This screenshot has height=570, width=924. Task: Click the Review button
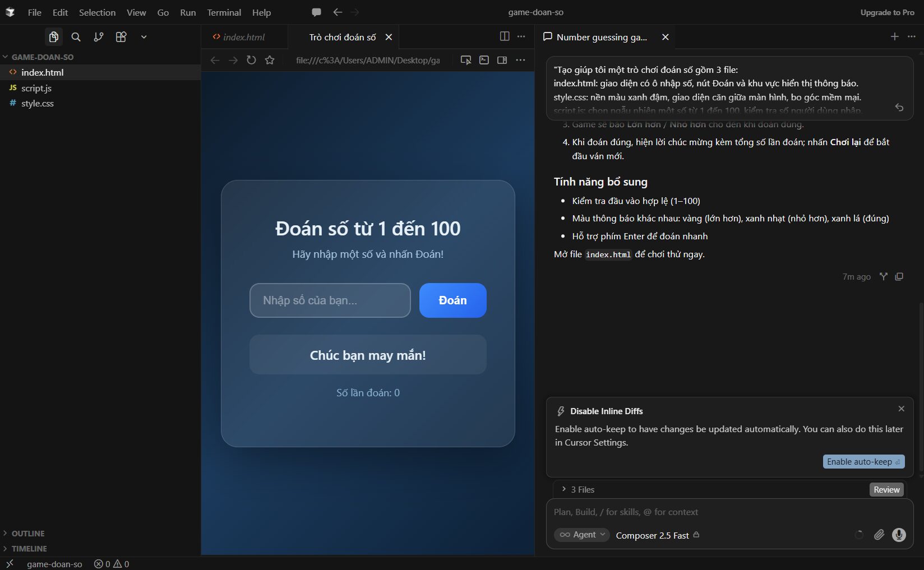[886, 489]
